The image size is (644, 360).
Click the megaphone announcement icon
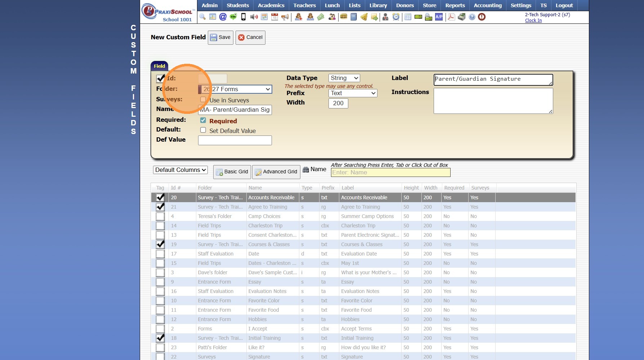pyautogui.click(x=285, y=17)
